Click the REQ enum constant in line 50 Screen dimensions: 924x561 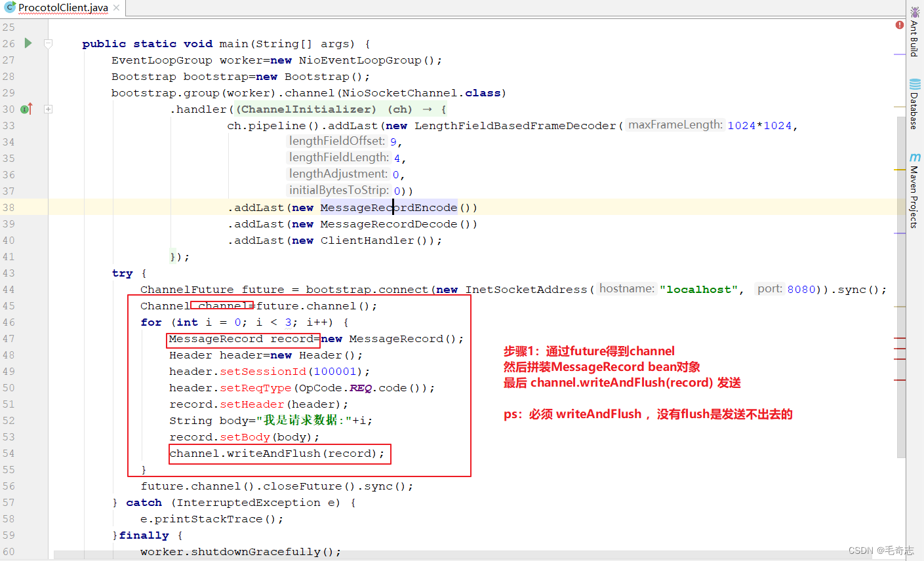pos(360,388)
